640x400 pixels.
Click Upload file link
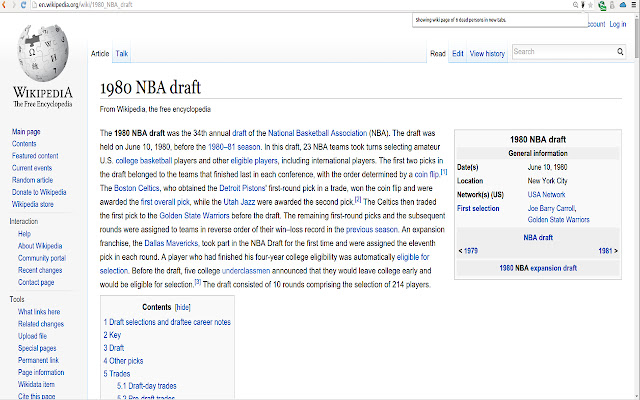[32, 336]
